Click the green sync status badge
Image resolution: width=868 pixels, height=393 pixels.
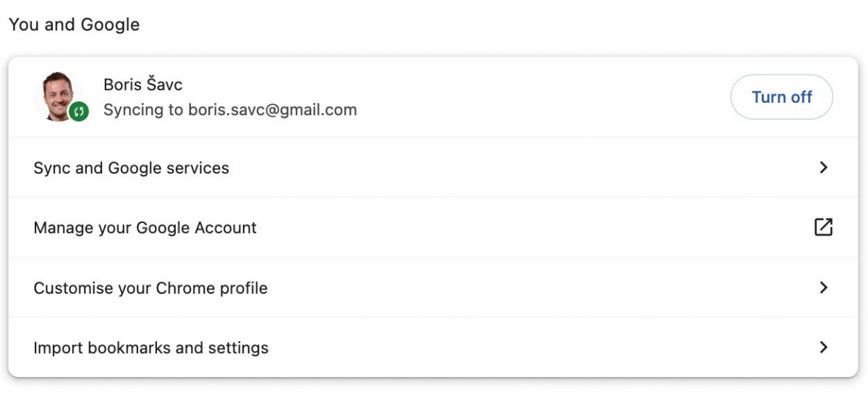pyautogui.click(x=79, y=111)
